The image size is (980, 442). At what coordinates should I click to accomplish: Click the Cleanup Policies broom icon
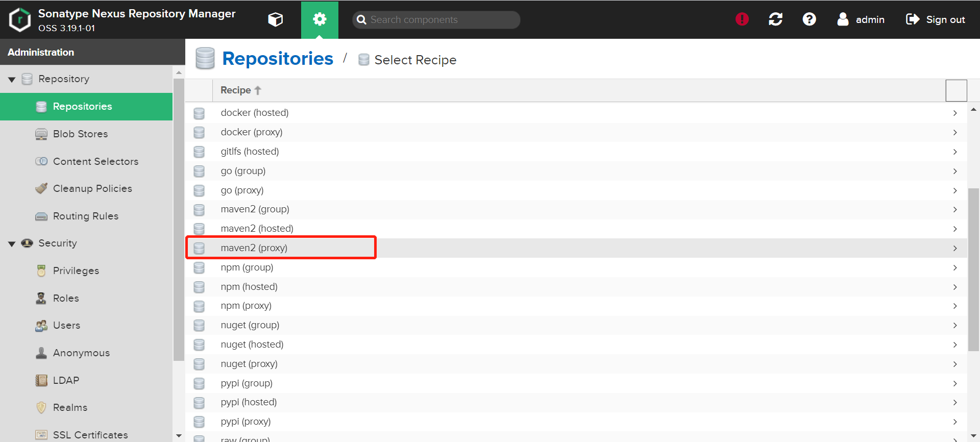[x=41, y=188]
